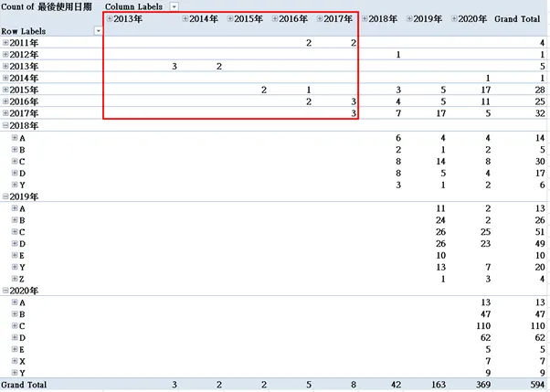Image resolution: width=550 pixels, height=392 pixels.
Task: Expand item Y within the 2019年 rows
Action: tap(15, 267)
